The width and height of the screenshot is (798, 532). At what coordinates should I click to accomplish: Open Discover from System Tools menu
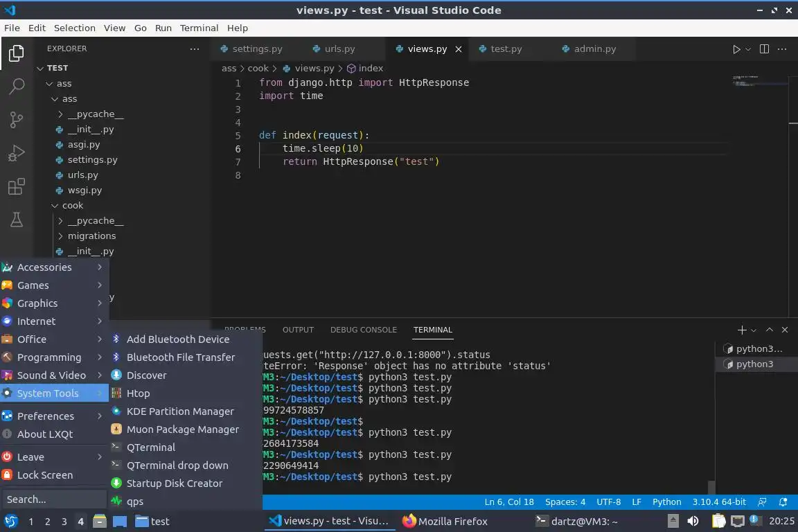point(185,375)
